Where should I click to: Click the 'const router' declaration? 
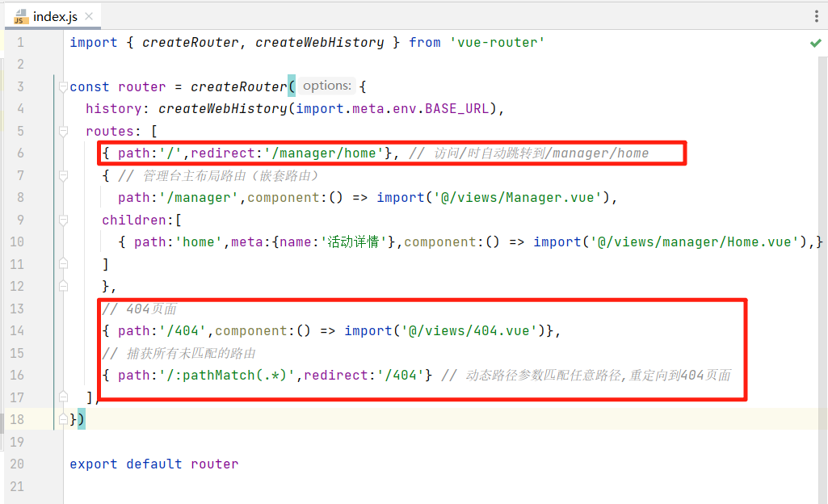tap(118, 86)
